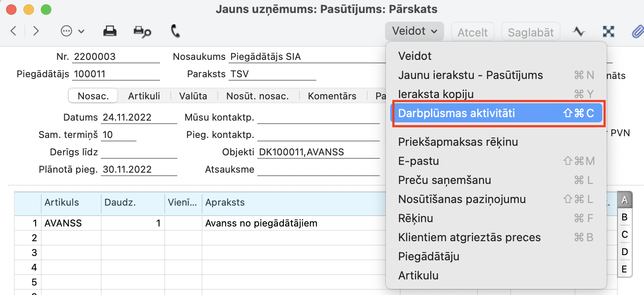The height and width of the screenshot is (295, 644).
Task: Go to the next record arrow
Action: click(x=36, y=31)
